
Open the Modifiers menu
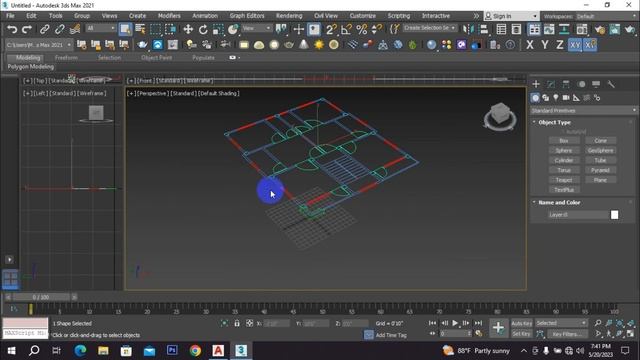click(x=169, y=16)
